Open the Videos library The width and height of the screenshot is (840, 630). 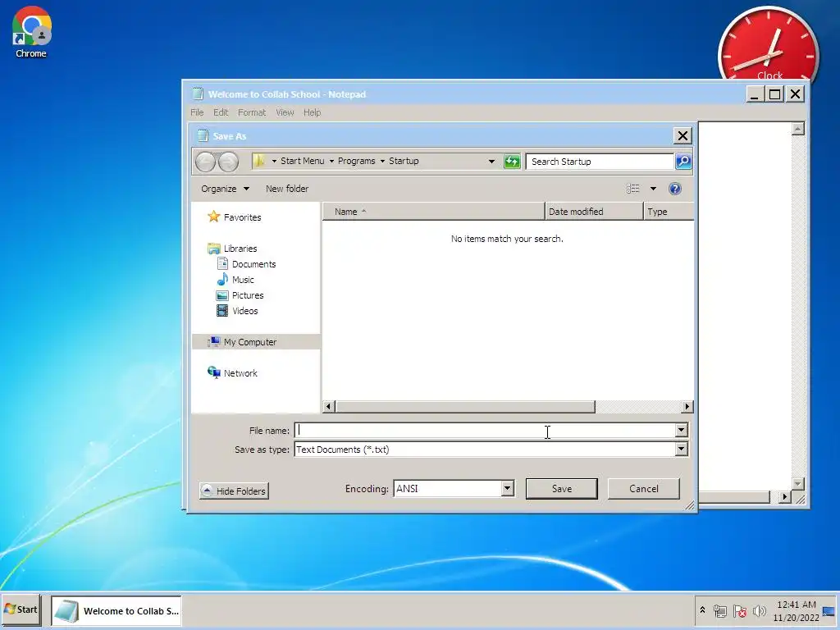tap(237, 311)
